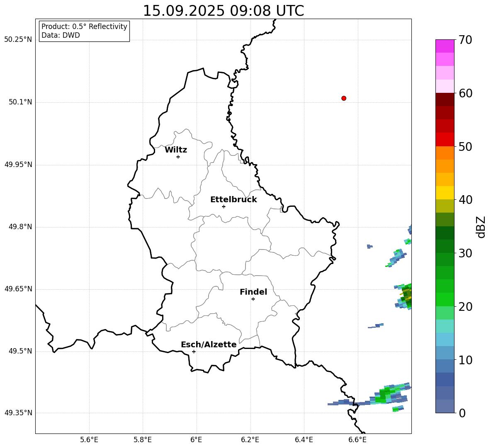The width and height of the screenshot is (491, 448).
Task: Click the 5.6°E longitude label
Action: point(89,440)
